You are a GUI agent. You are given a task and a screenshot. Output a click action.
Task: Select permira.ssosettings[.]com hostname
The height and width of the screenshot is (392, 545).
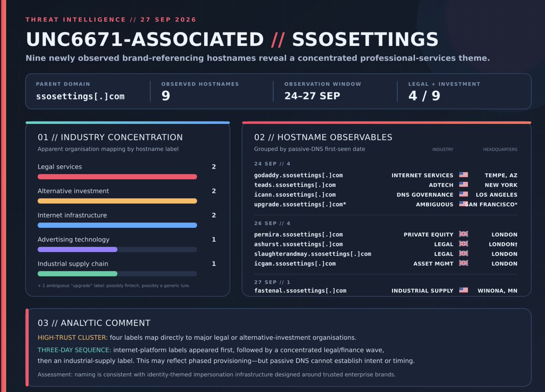298,234
